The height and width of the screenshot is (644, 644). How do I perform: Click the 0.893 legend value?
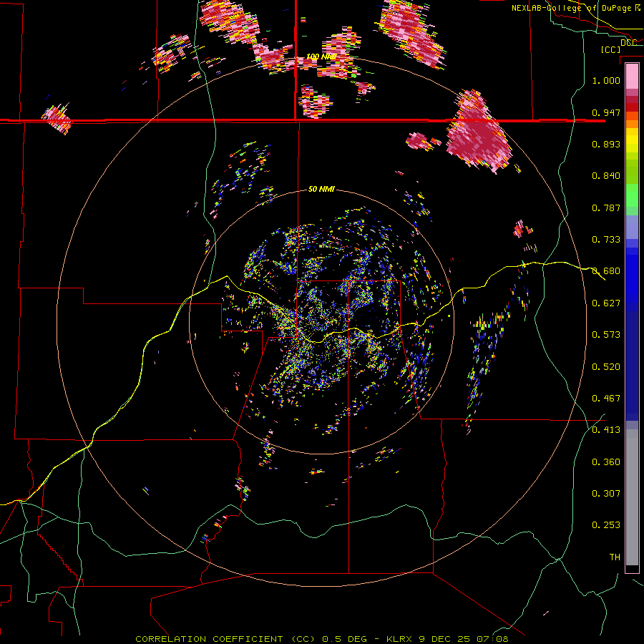tap(606, 144)
